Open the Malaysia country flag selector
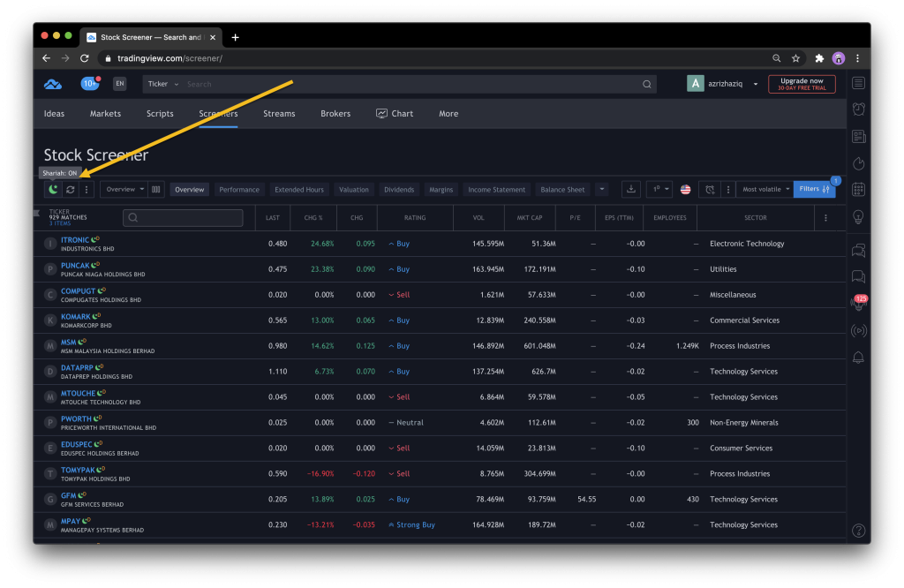The height and width of the screenshot is (588, 904). 685,189
